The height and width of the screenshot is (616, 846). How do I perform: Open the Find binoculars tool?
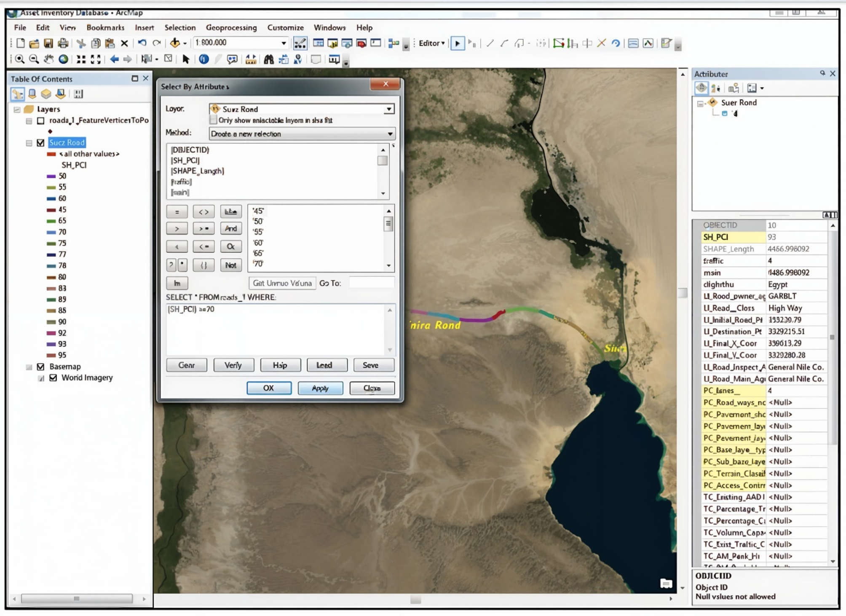pyautogui.click(x=268, y=59)
